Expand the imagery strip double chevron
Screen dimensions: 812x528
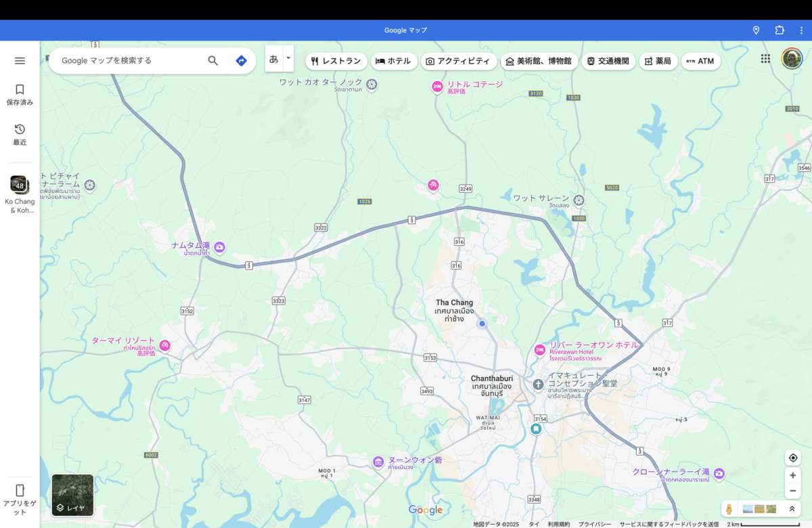[x=792, y=508]
